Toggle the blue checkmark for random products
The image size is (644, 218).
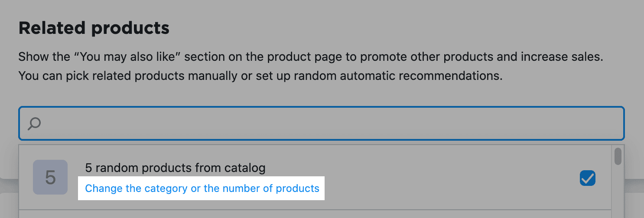(588, 178)
